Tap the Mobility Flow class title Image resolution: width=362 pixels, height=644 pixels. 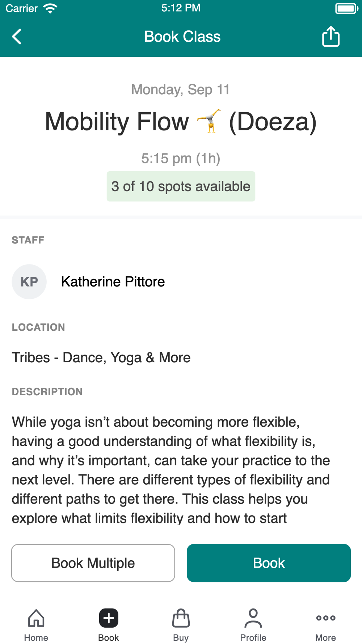click(117, 121)
